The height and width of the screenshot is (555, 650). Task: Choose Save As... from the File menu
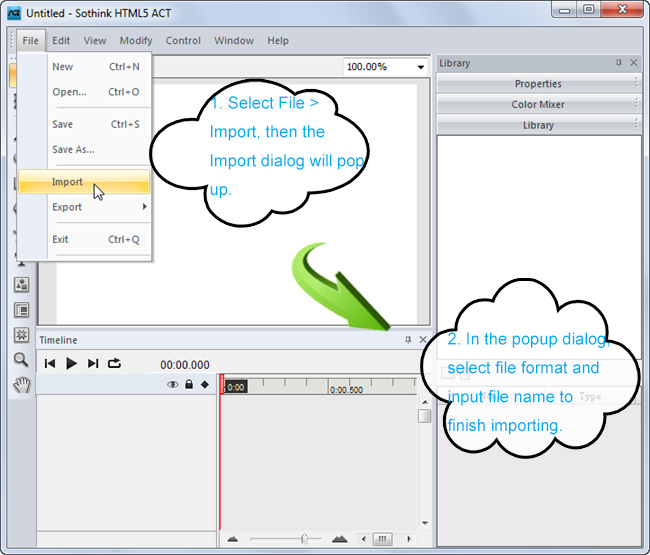[x=84, y=149]
